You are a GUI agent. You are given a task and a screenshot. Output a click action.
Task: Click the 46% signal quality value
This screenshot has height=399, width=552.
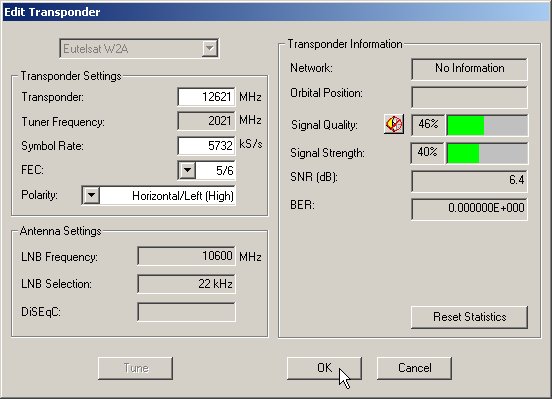click(428, 125)
